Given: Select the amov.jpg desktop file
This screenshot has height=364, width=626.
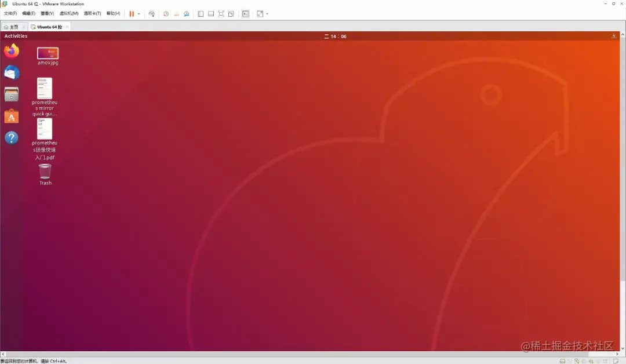Looking at the screenshot, I should (x=48, y=56).
